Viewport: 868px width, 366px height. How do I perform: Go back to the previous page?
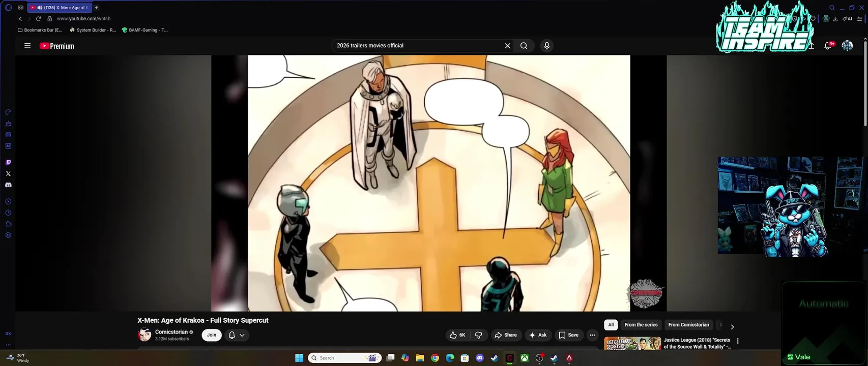20,19
